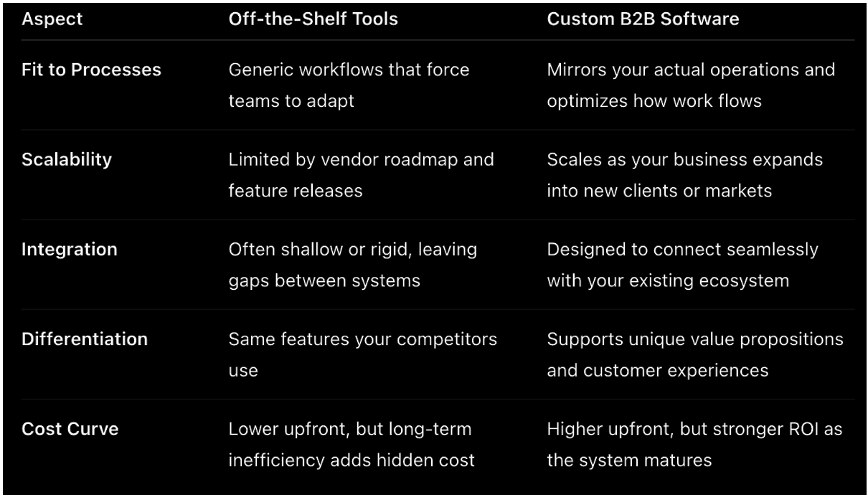
Task: Select the "Integration" row label
Action: 67,248
